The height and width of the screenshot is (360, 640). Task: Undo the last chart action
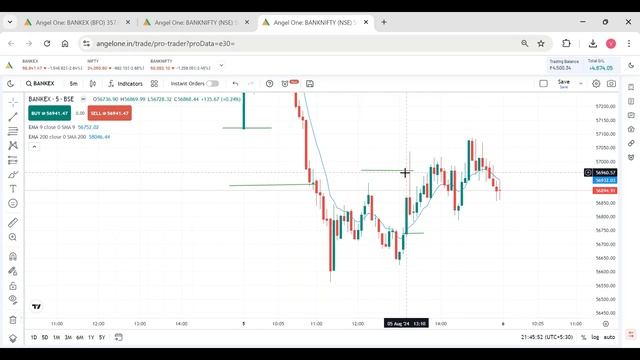tap(235, 84)
